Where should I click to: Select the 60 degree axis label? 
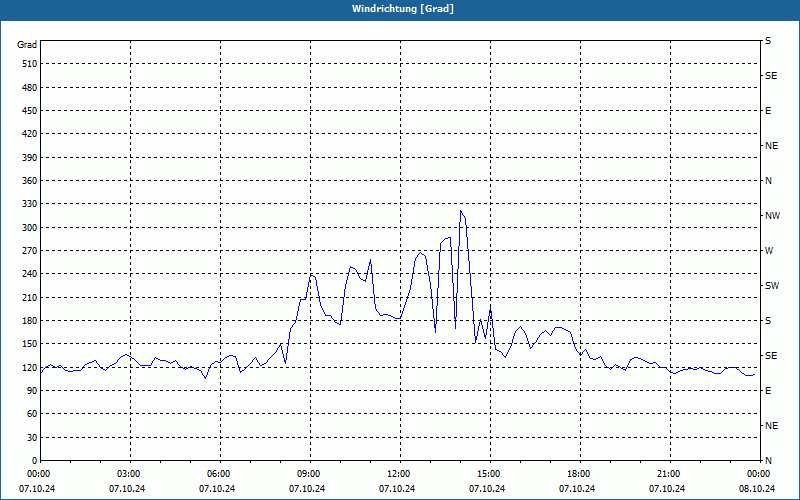coord(32,414)
